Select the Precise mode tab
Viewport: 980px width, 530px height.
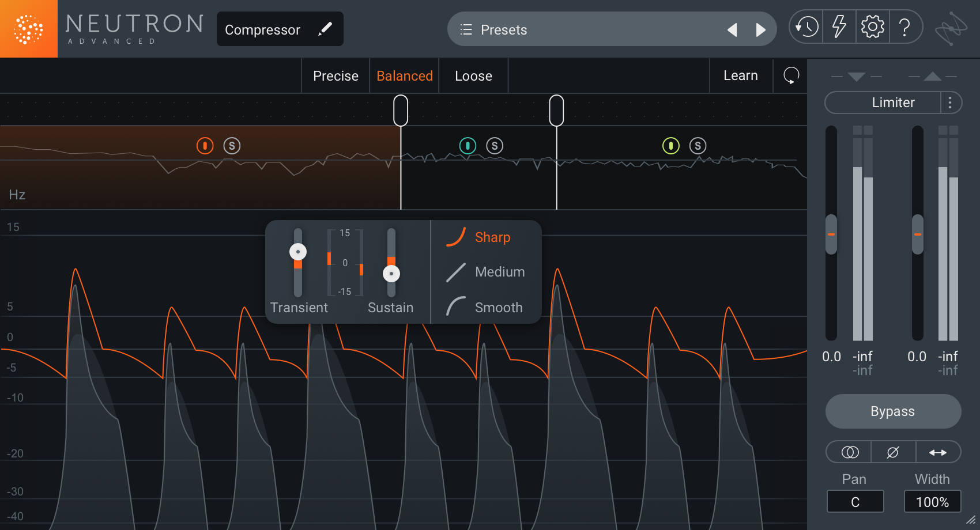tap(336, 76)
